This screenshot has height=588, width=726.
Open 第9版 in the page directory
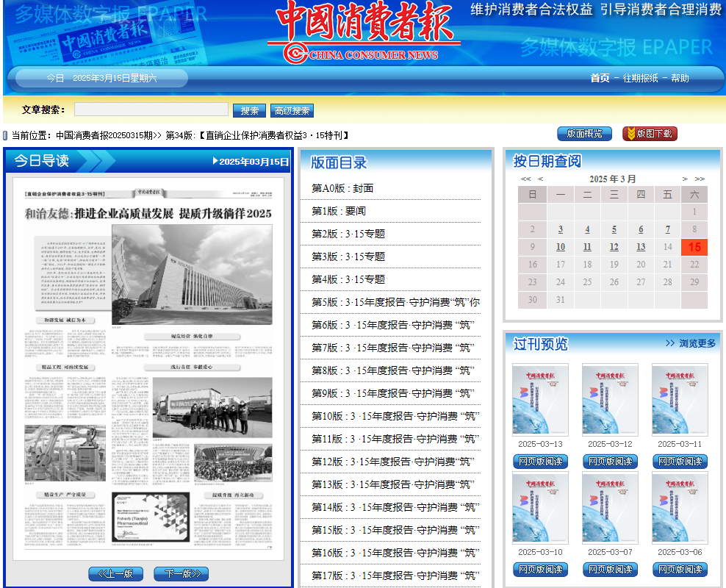(x=394, y=393)
